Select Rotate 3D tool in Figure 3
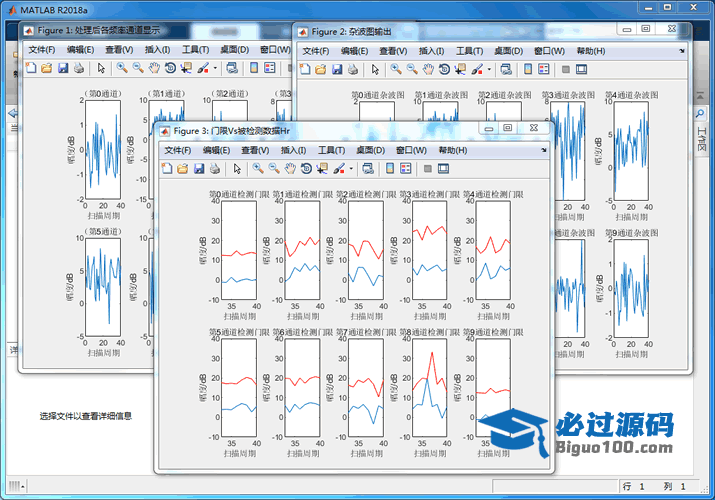Screen dimensions: 715x500 coord(306,169)
